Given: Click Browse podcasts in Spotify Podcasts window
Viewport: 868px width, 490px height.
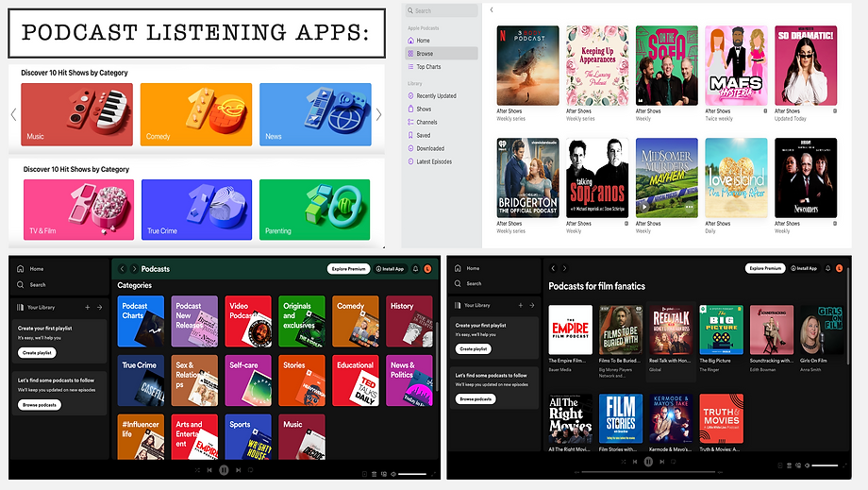Looking at the screenshot, I should coord(40,405).
